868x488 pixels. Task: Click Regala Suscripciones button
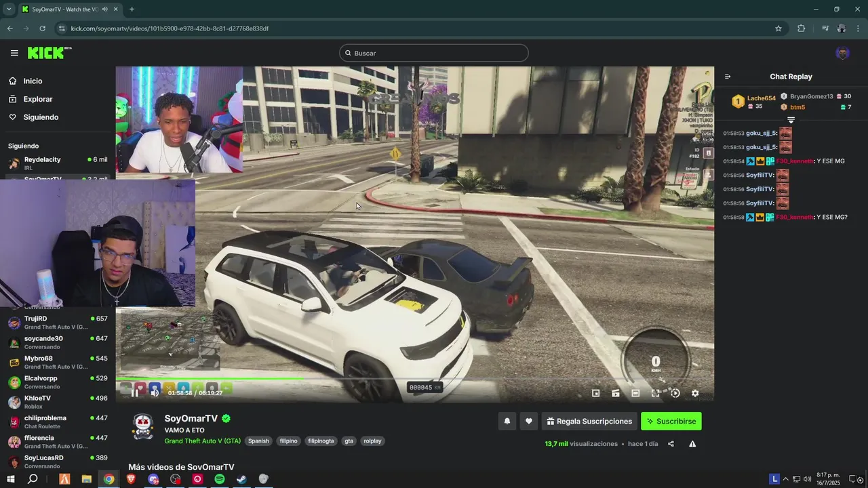tap(589, 421)
